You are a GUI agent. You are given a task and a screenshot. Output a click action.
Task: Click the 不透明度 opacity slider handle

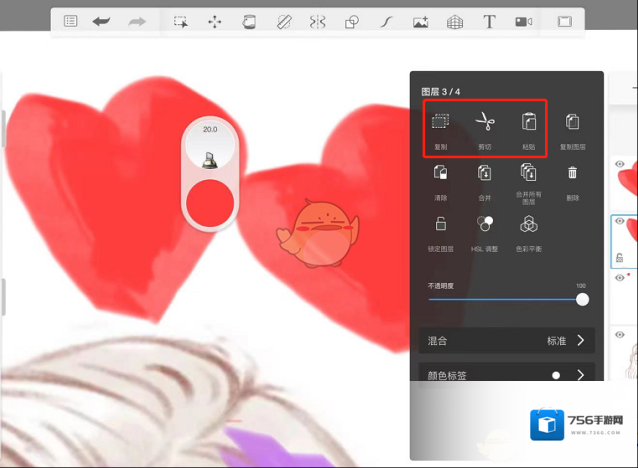(582, 299)
